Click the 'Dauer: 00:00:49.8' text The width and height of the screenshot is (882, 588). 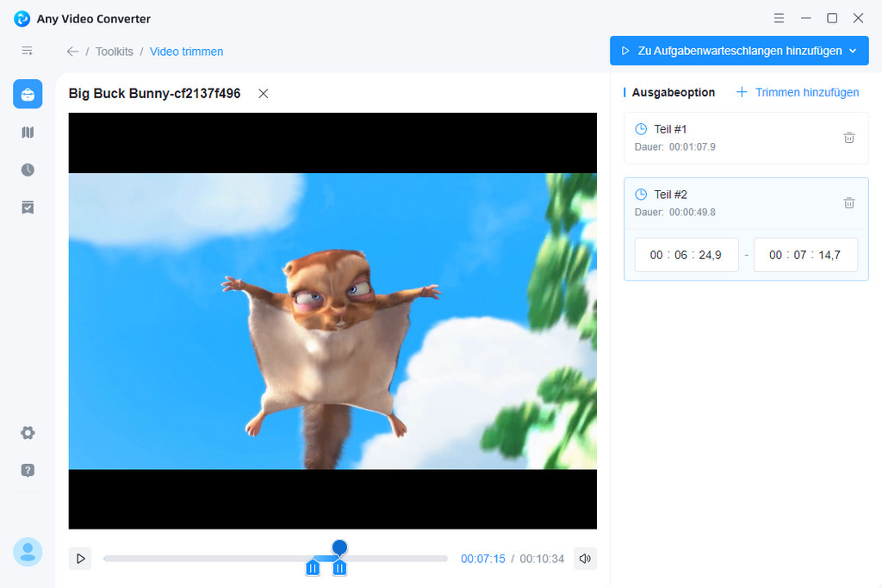point(675,213)
